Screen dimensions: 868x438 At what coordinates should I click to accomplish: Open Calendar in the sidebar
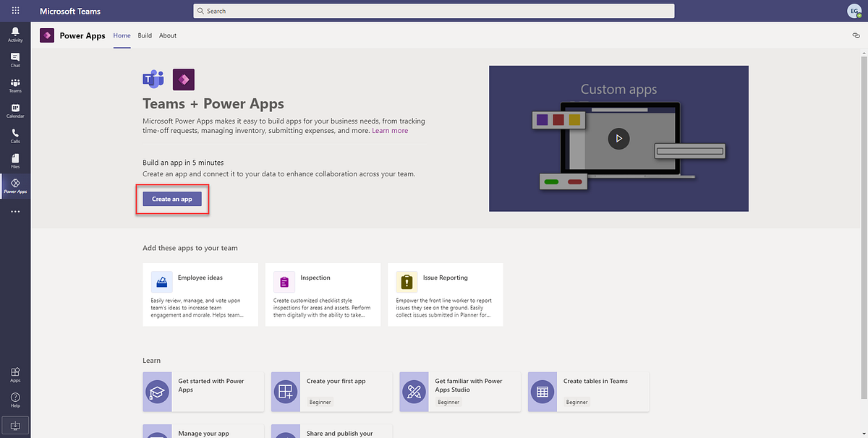click(15, 110)
